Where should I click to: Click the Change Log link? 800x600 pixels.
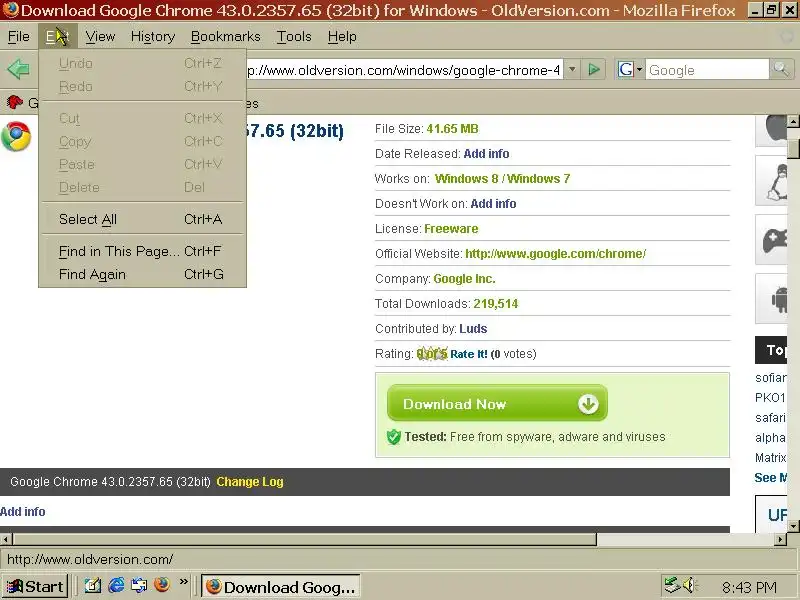pyautogui.click(x=249, y=482)
